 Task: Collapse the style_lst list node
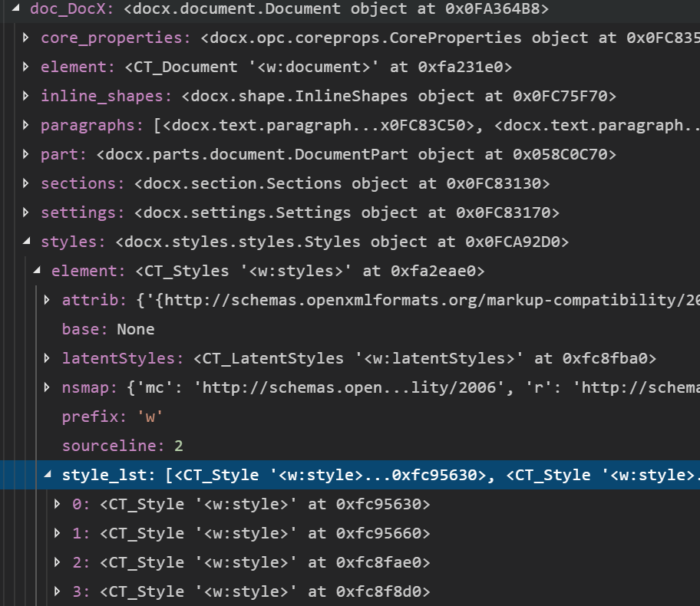[48, 474]
